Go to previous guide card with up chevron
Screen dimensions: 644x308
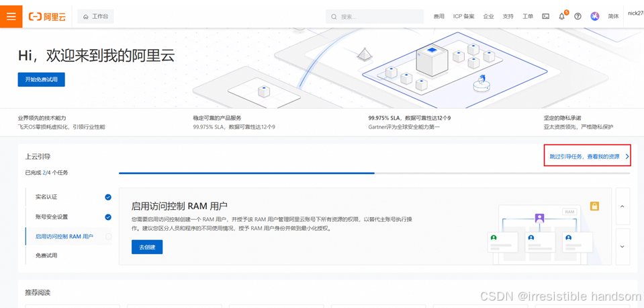tap(623, 206)
